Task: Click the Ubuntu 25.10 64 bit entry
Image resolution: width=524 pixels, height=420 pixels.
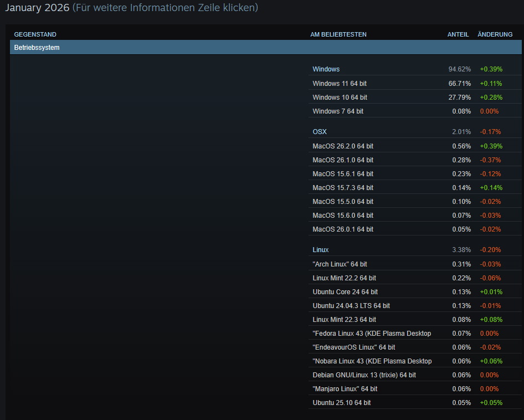Action: point(415,403)
